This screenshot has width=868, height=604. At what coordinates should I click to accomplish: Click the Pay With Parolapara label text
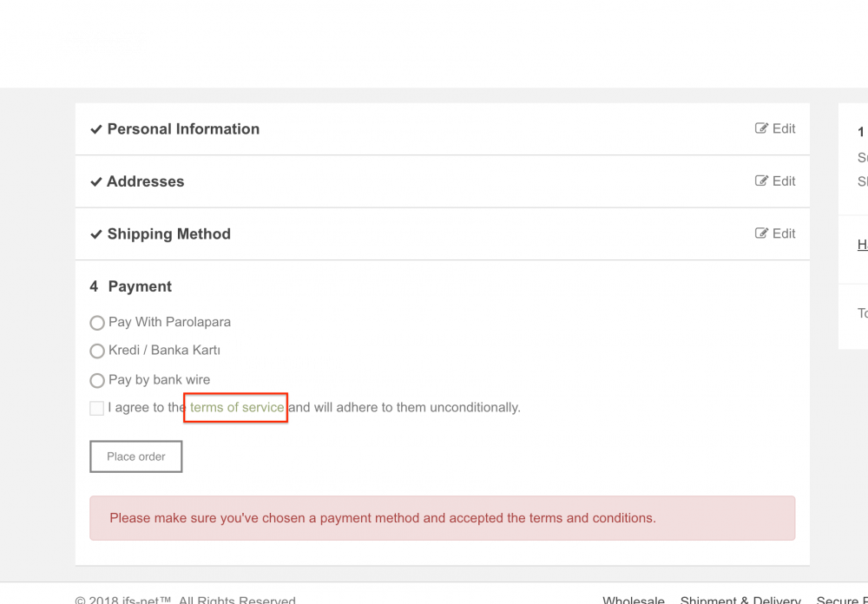pos(169,322)
